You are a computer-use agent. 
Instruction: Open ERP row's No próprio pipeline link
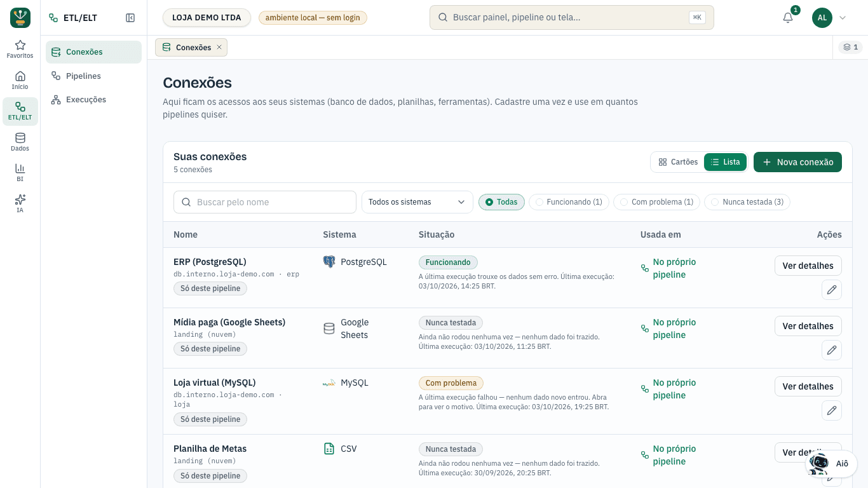674,268
